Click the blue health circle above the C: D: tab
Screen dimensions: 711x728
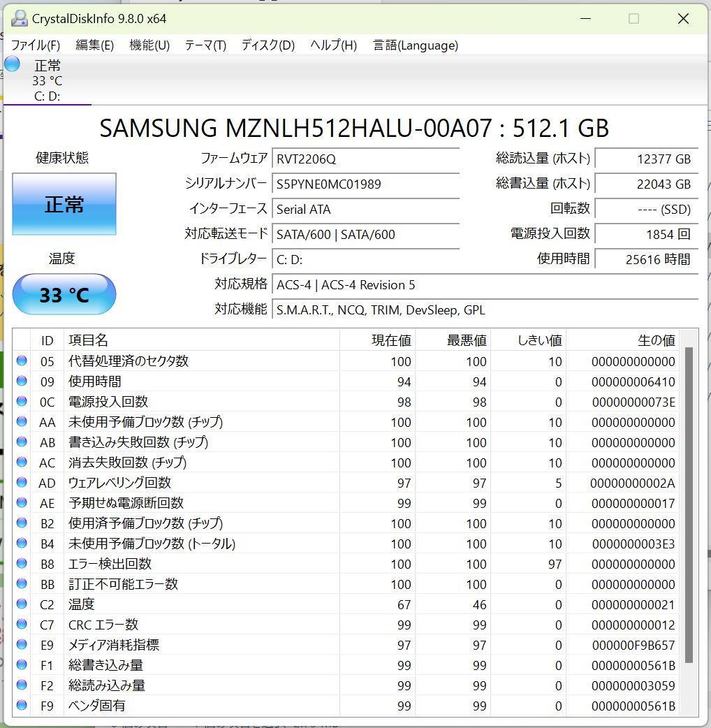(11, 64)
